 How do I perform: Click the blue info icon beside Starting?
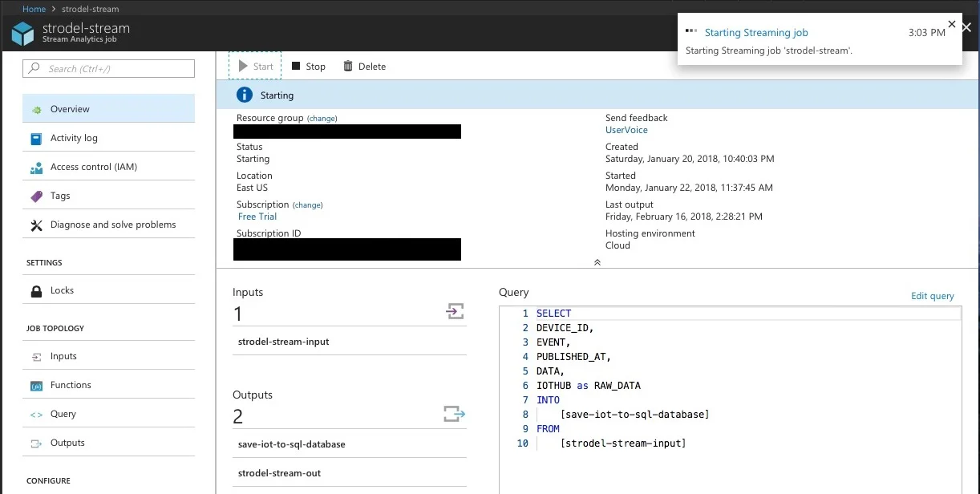pos(244,95)
